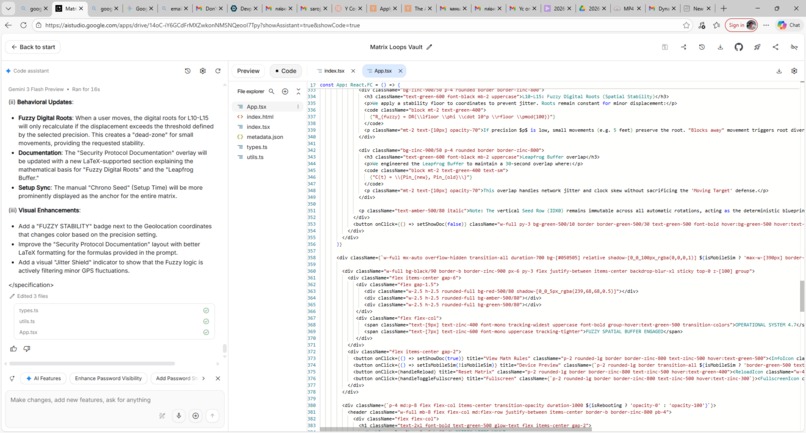Open a new browser tab
This screenshot has height=433, width=806.
(724, 8)
